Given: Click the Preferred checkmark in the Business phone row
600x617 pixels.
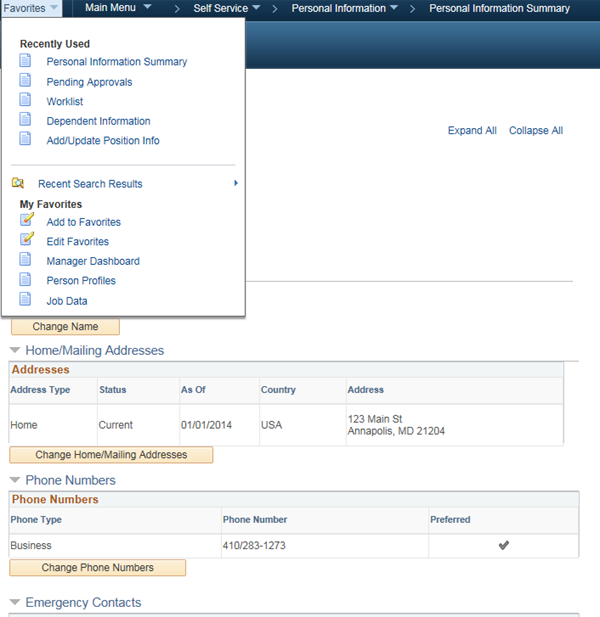Looking at the screenshot, I should [504, 545].
